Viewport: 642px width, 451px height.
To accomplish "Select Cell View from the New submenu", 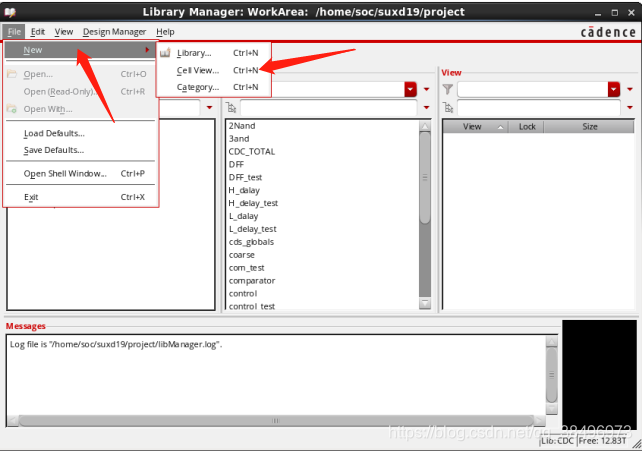I will (x=198, y=70).
